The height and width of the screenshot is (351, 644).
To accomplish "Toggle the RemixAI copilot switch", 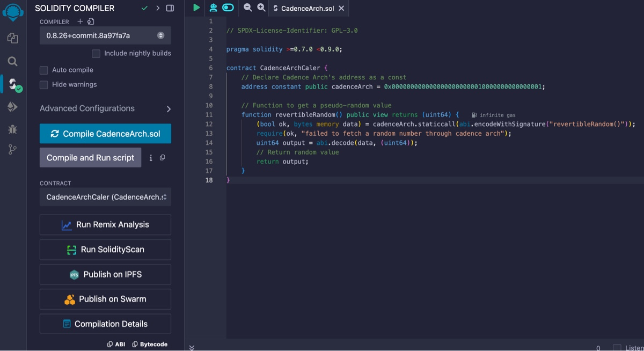I will [227, 8].
